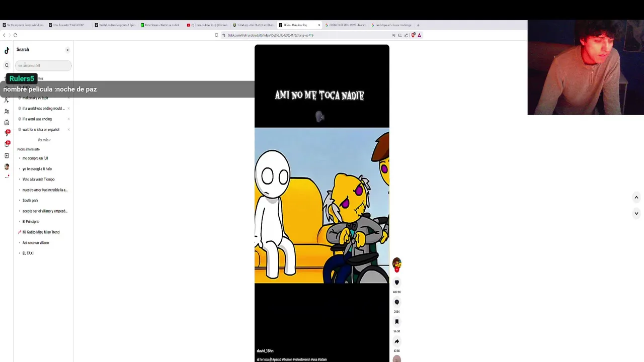Bookmark the video with favorites icon
The width and height of the screenshot is (644, 362).
pyautogui.click(x=396, y=322)
